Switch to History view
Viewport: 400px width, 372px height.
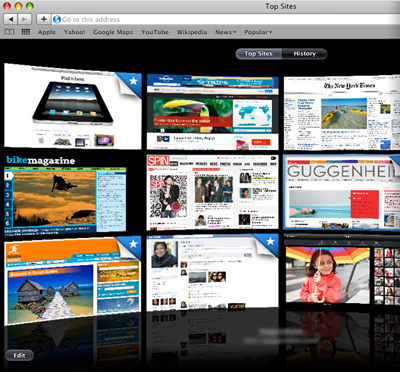tap(304, 54)
